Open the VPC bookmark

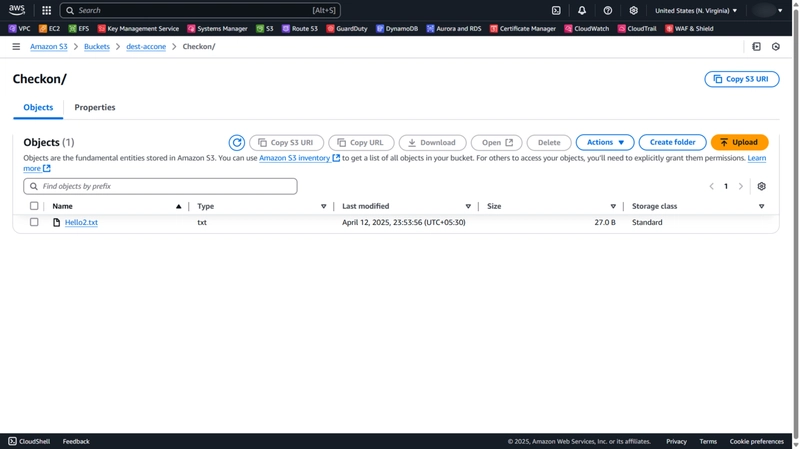pos(19,29)
